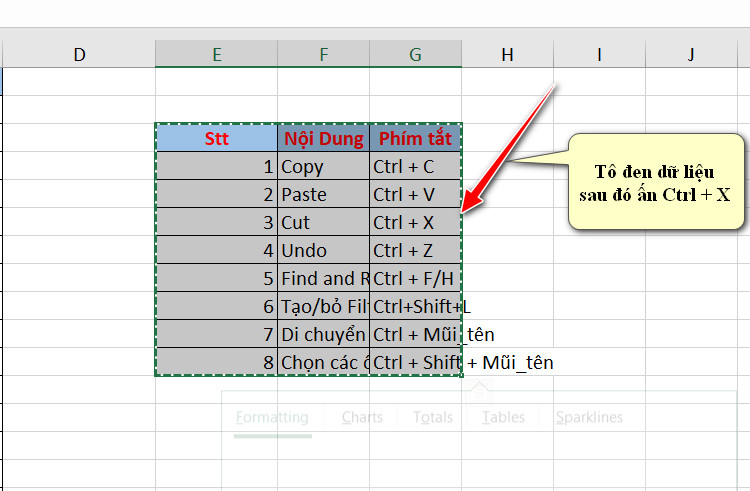
Task: Select column E header
Action: tap(216, 55)
